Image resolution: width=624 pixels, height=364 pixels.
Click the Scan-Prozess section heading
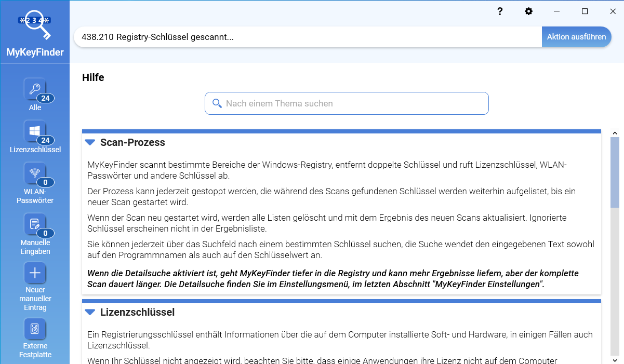point(132,142)
